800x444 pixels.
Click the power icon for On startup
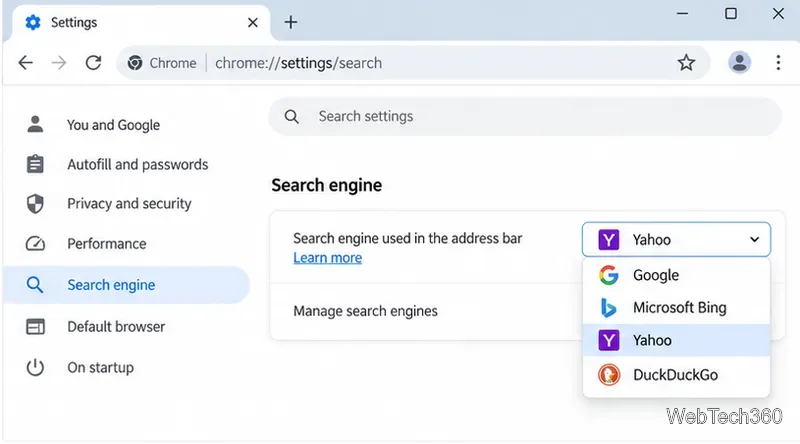(35, 367)
